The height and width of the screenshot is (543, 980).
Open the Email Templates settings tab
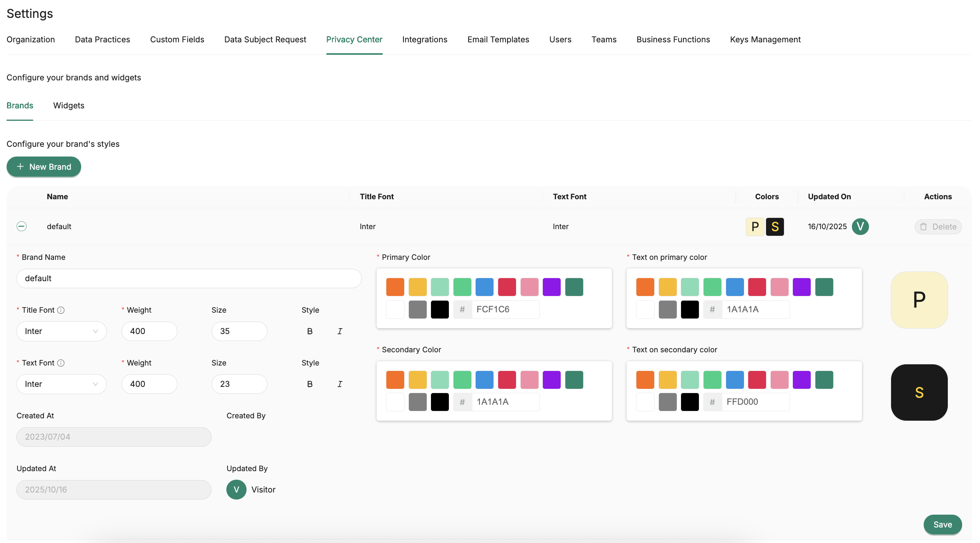pyautogui.click(x=498, y=40)
